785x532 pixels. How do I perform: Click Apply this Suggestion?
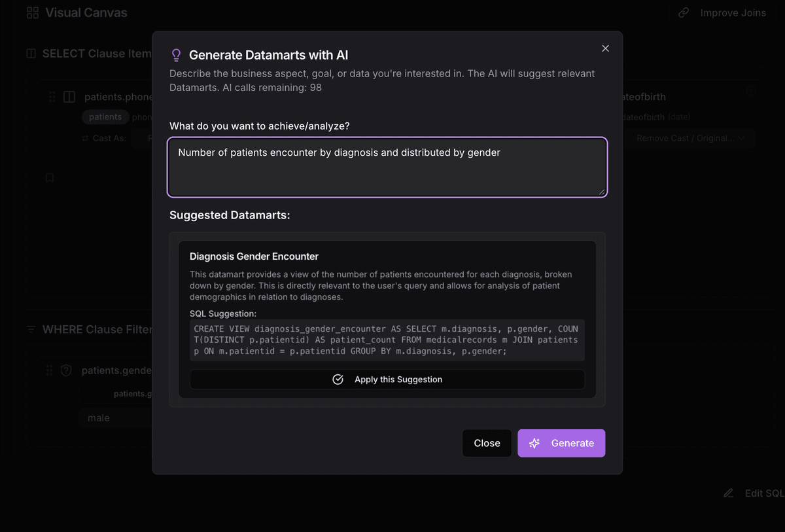(x=387, y=379)
